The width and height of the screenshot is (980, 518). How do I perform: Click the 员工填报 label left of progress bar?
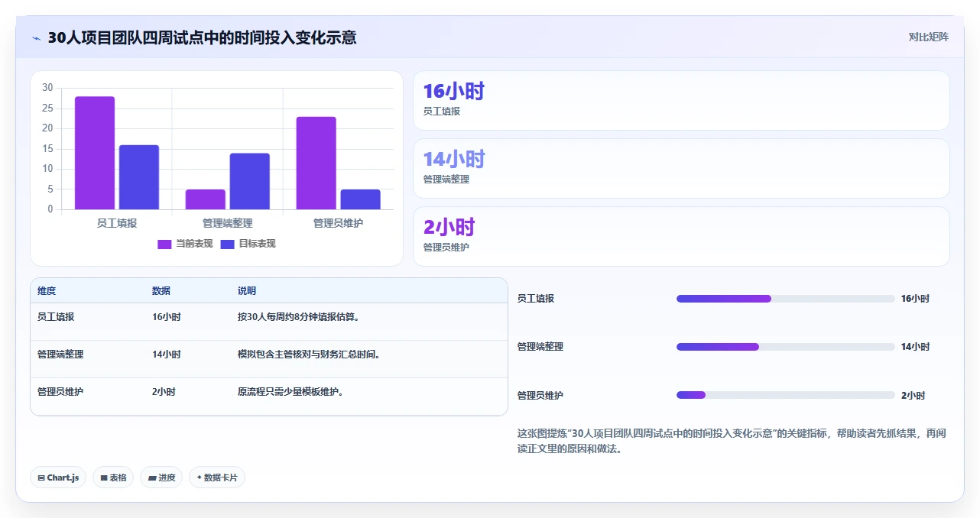pyautogui.click(x=536, y=299)
